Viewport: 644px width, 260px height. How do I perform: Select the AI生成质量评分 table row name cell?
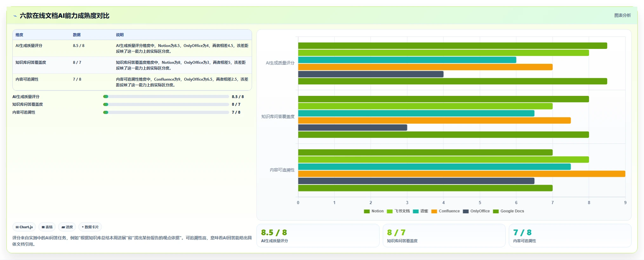29,46
